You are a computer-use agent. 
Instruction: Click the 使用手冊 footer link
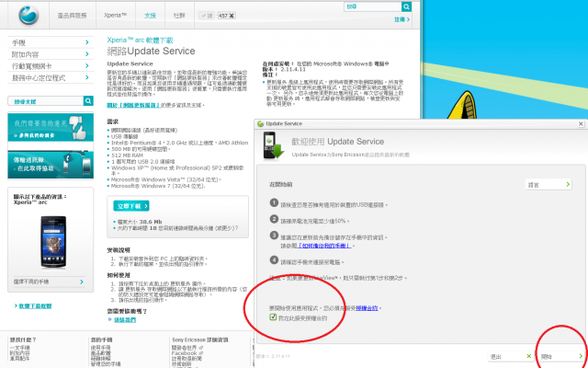101,348
